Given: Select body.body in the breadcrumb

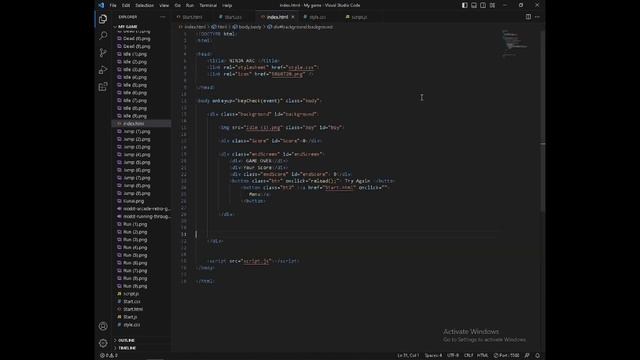Looking at the screenshot, I should click(x=247, y=27).
